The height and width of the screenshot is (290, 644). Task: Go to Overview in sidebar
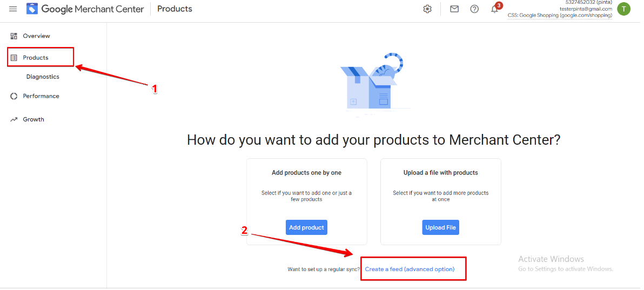pyautogui.click(x=37, y=36)
